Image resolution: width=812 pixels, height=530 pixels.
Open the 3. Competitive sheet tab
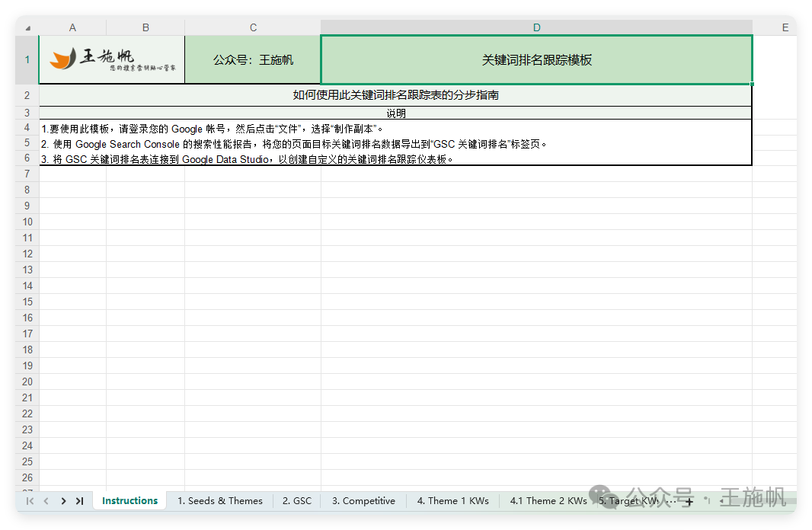pyautogui.click(x=363, y=500)
